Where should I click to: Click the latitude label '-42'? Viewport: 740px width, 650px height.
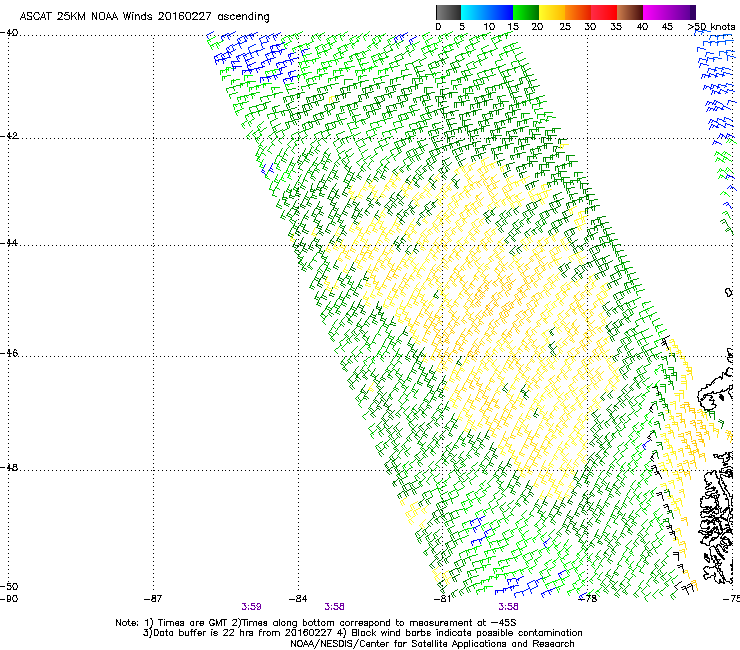coord(9,136)
